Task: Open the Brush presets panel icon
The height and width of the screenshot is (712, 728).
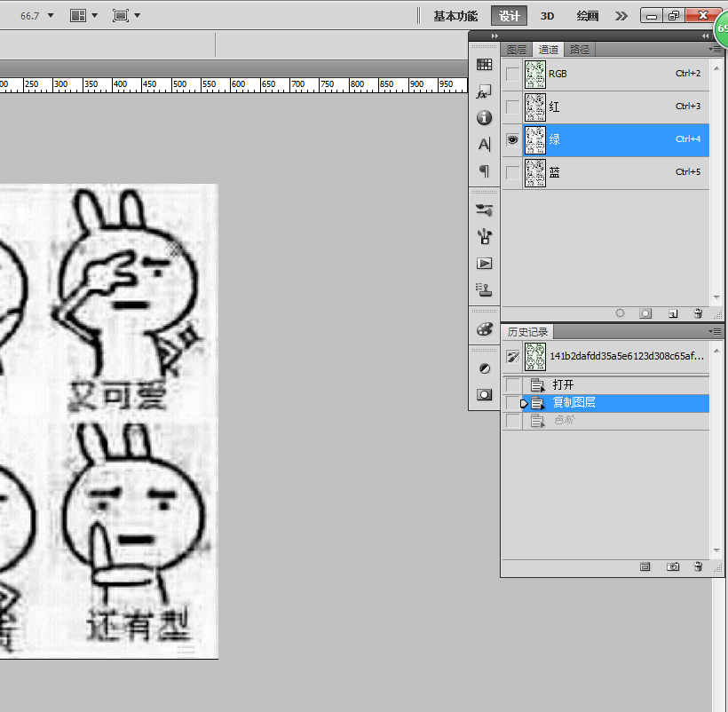Action: pos(484,210)
